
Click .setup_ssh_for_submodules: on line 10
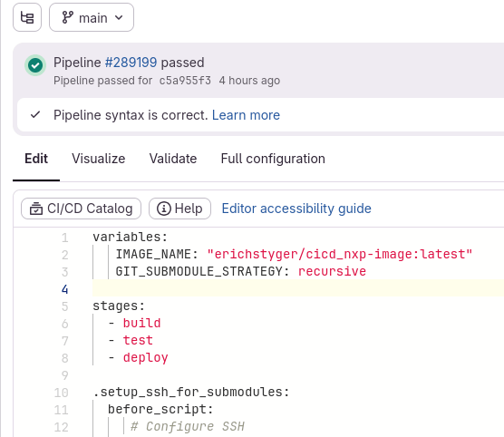pyautogui.click(x=191, y=392)
